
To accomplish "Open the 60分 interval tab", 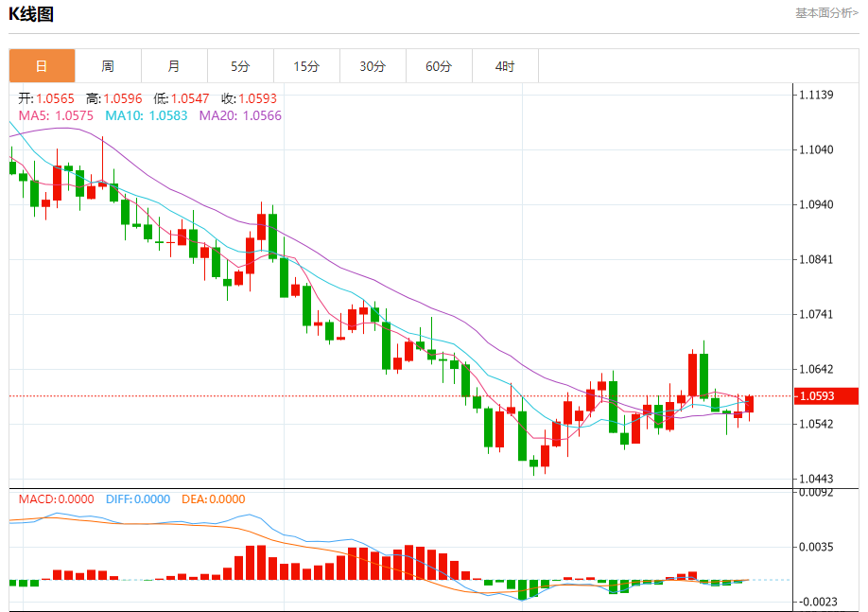I will 439,66.
